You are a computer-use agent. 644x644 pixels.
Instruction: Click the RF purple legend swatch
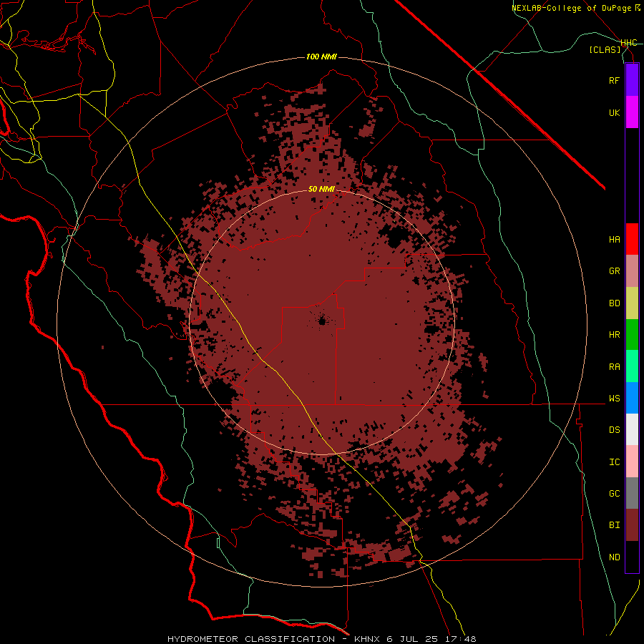tap(632, 80)
